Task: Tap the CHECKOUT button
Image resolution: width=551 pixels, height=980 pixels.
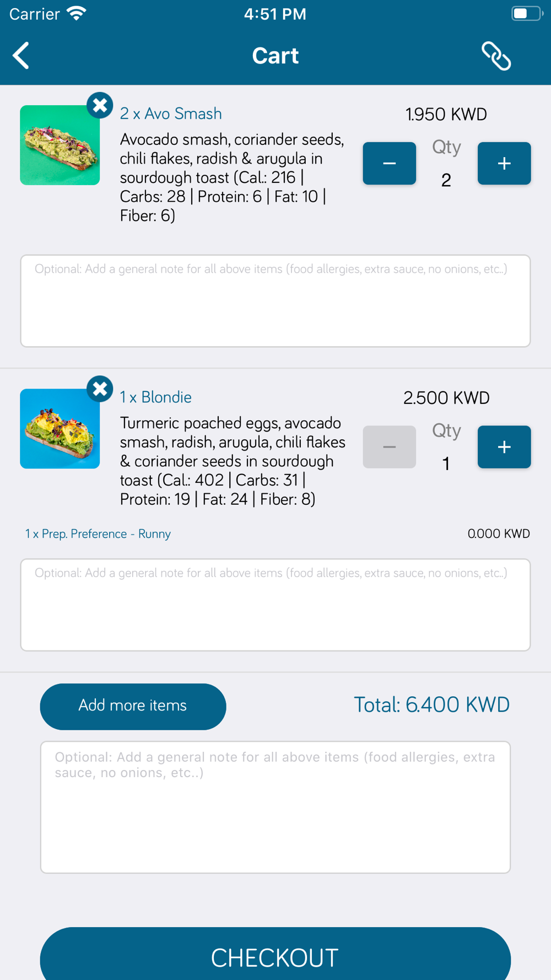Action: click(275, 956)
